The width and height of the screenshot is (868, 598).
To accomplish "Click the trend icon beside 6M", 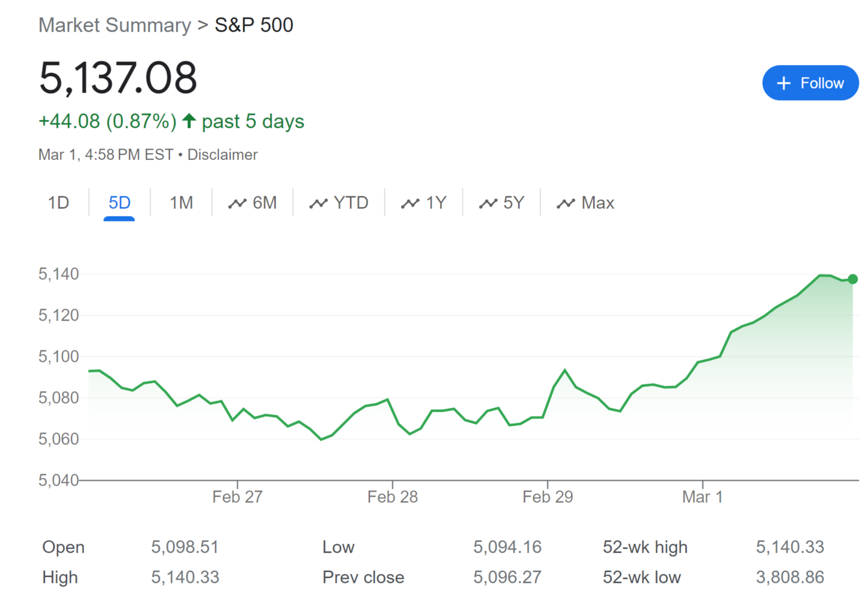I will click(237, 203).
